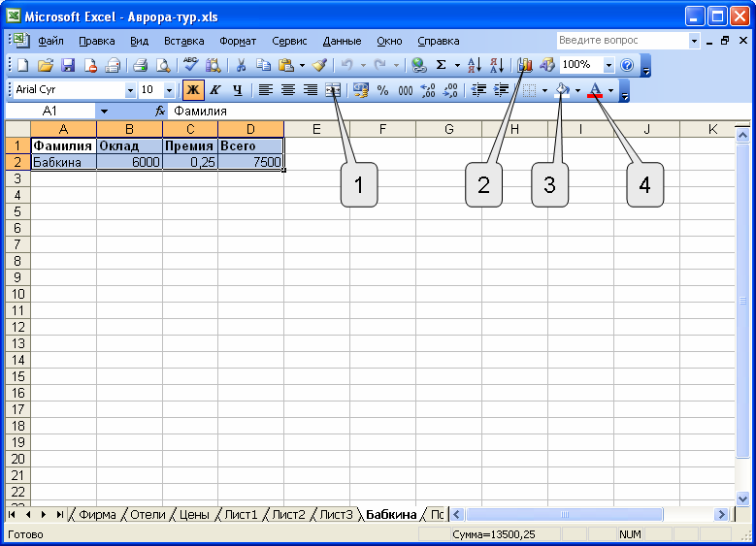The image size is (756, 546).
Task: Go to the last sheet tab arrow
Action: click(x=60, y=515)
